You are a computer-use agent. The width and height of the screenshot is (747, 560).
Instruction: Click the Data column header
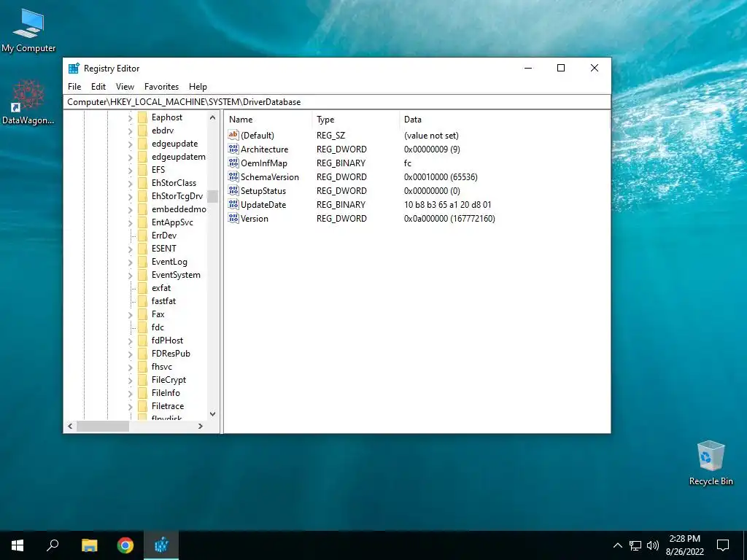[x=505, y=120]
